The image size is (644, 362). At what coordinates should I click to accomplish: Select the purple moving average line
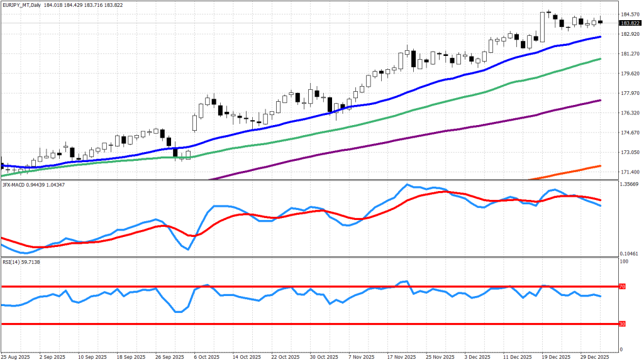coord(377,143)
